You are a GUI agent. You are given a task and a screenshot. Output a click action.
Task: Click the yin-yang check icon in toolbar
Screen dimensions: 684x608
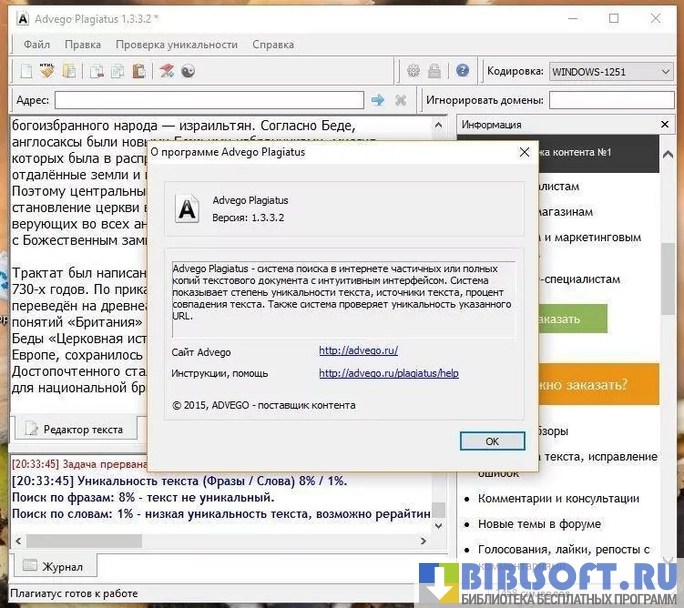point(188,71)
